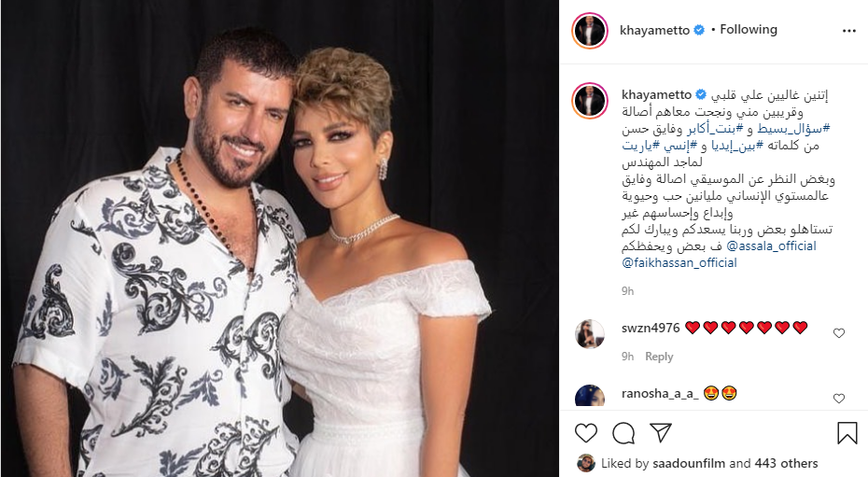
Task: Like the swzn4976 comment heart
Action: (x=839, y=333)
